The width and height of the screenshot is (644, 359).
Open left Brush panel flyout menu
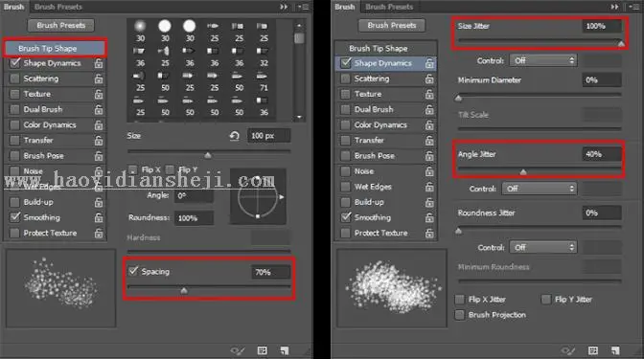tap(305, 7)
